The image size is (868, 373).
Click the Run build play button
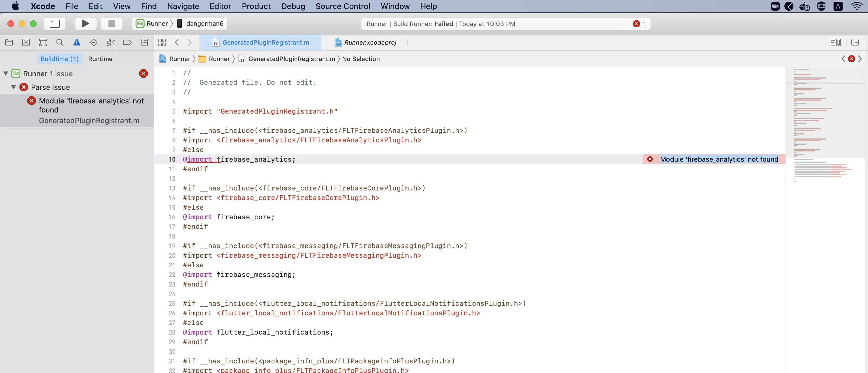[85, 24]
